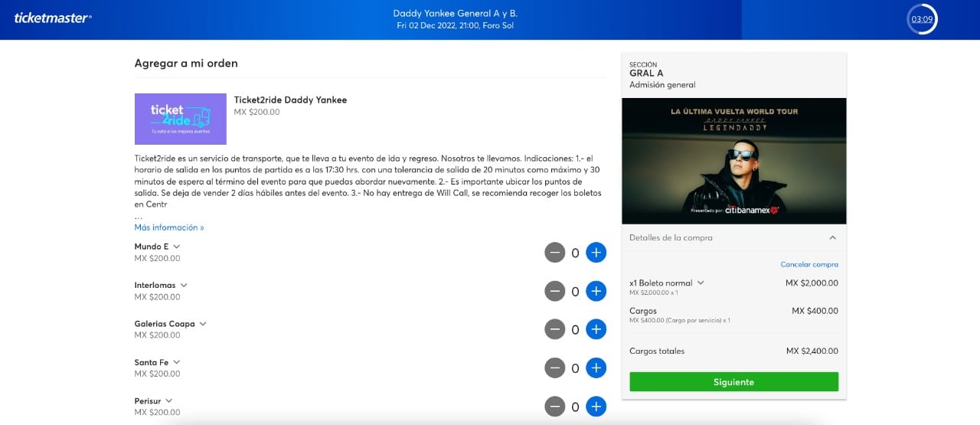Click the Ticket2ride logo thumbnail

click(x=181, y=119)
